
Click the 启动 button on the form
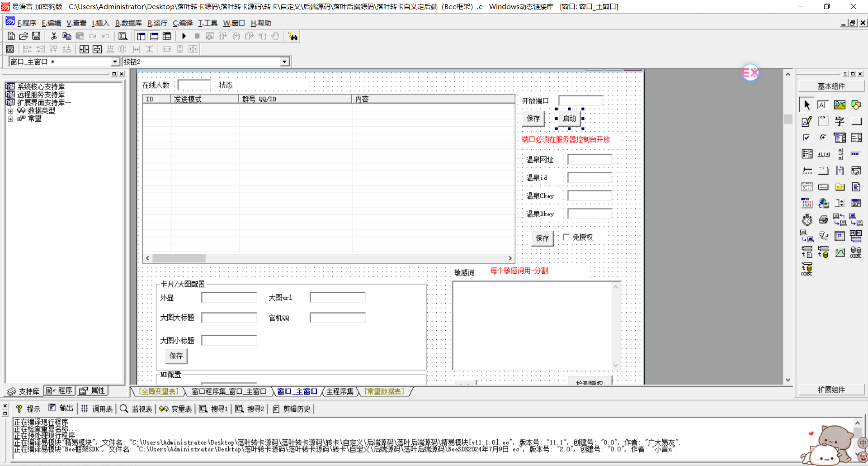[x=569, y=119]
